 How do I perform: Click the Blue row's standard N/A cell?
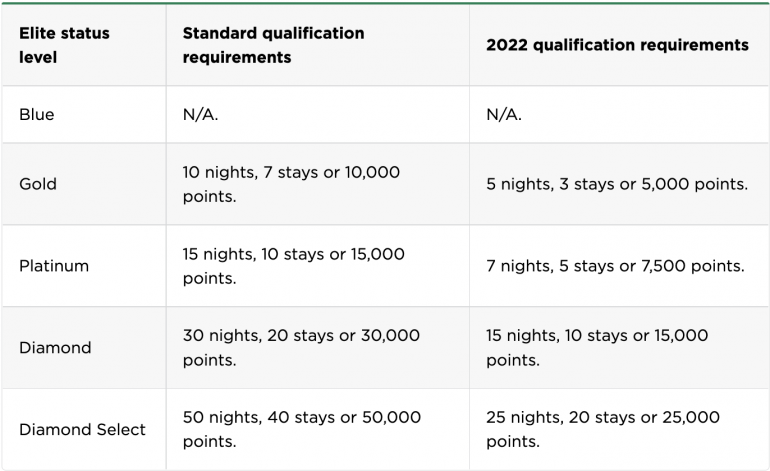[x=200, y=114]
